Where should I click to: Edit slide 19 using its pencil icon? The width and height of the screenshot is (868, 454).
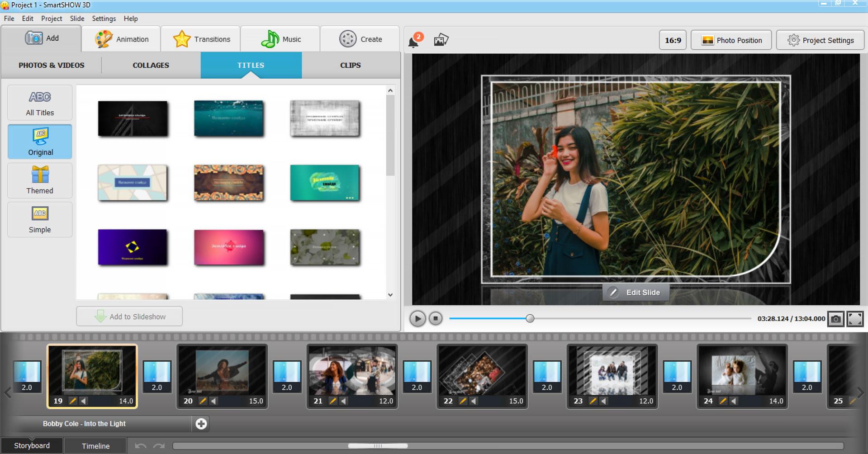[73, 401]
